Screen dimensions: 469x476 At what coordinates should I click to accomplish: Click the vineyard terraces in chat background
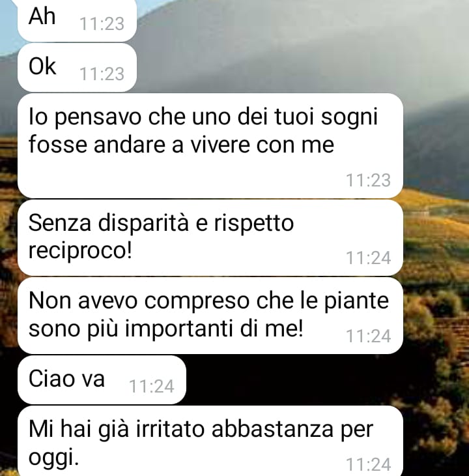point(436,243)
